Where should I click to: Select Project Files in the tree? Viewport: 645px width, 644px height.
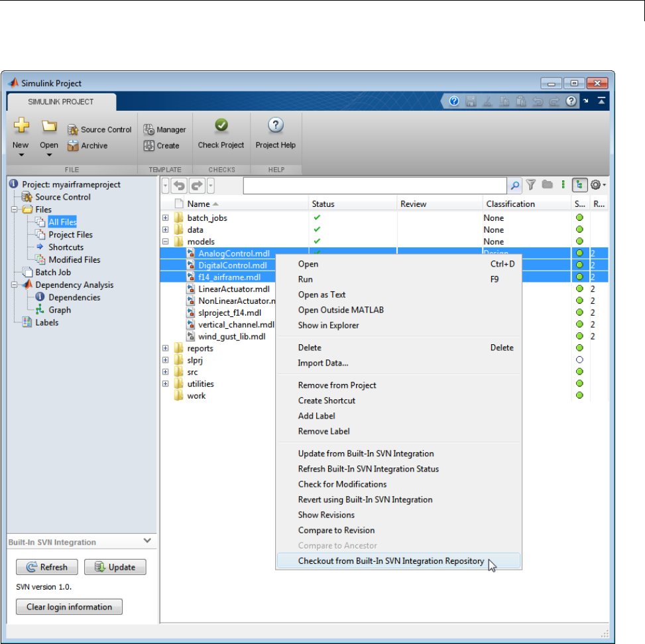71,235
